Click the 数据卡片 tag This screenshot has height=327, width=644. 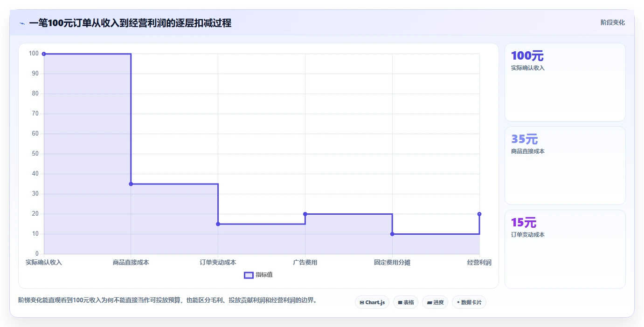pyautogui.click(x=469, y=302)
